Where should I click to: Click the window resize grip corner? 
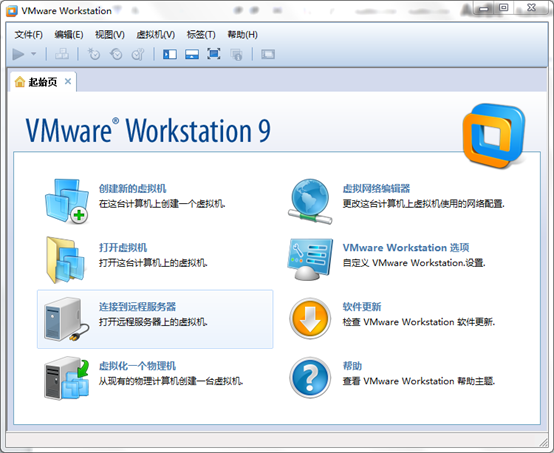[544, 442]
